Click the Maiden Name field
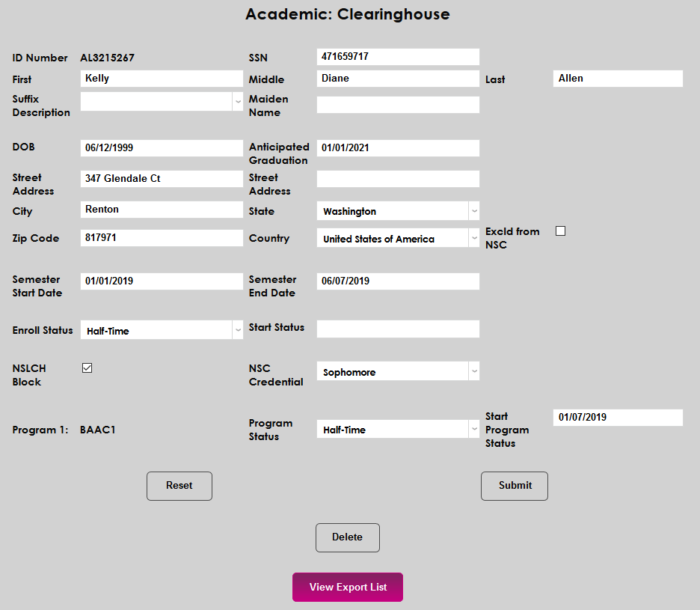This screenshot has width=700, height=610. tap(397, 104)
